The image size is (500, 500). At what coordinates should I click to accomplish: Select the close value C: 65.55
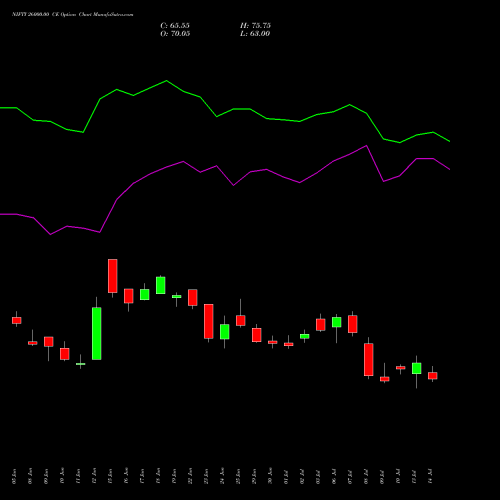[x=175, y=26]
